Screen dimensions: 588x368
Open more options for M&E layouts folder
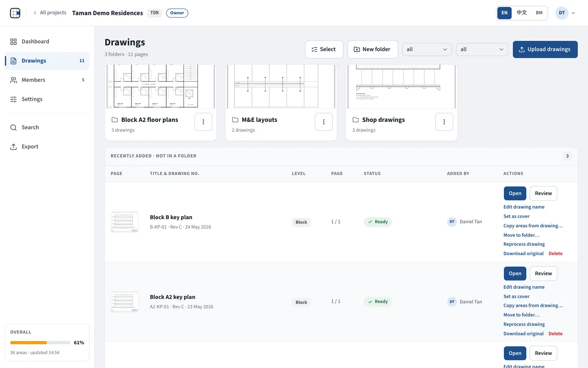click(324, 122)
